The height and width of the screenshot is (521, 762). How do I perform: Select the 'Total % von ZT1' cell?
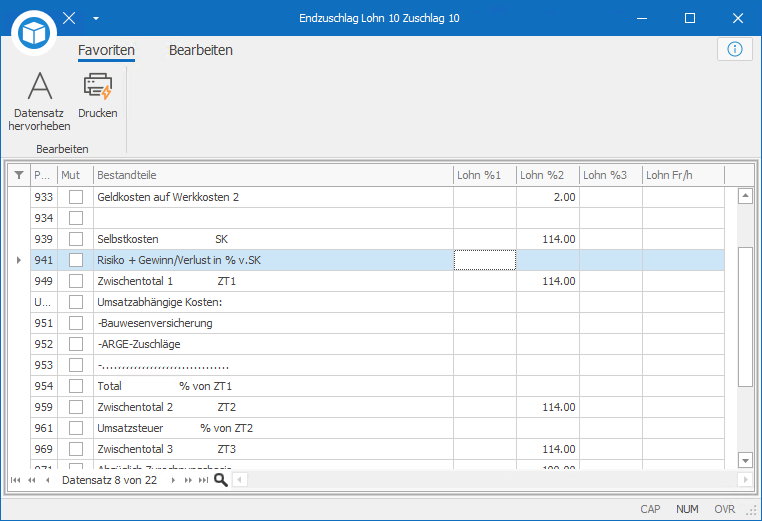click(x=273, y=386)
